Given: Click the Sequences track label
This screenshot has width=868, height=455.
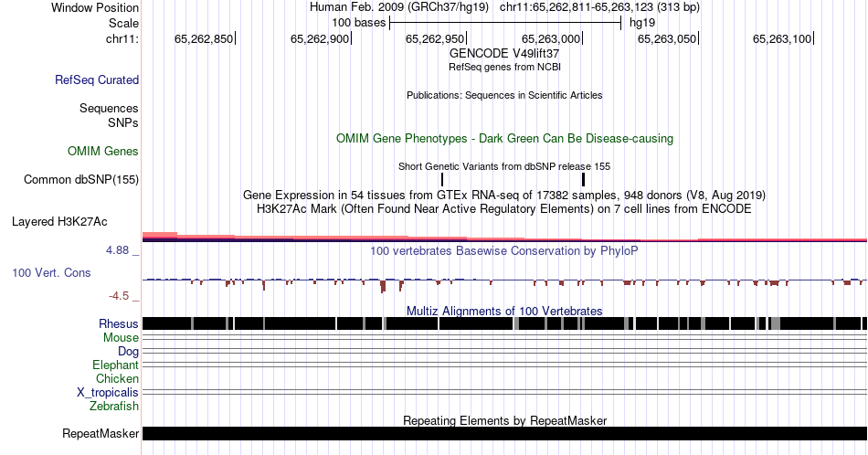Looking at the screenshot, I should tap(109, 108).
